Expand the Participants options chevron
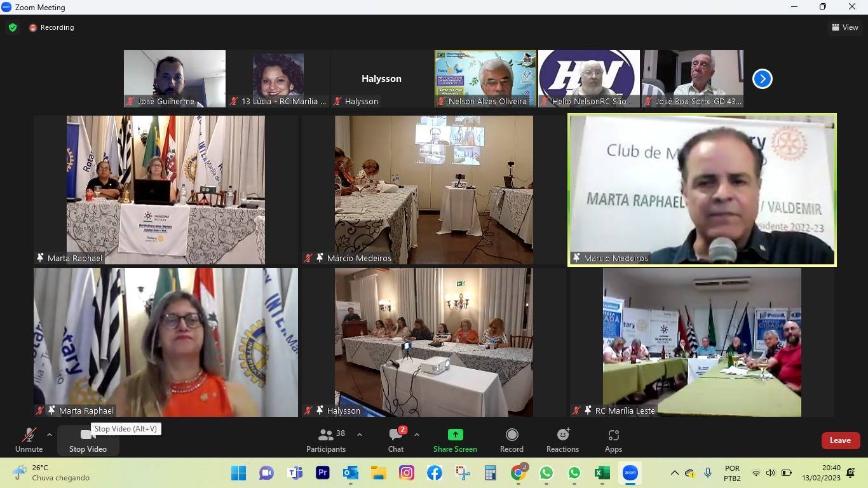Screen dimensions: 868x488 [x=360, y=435]
